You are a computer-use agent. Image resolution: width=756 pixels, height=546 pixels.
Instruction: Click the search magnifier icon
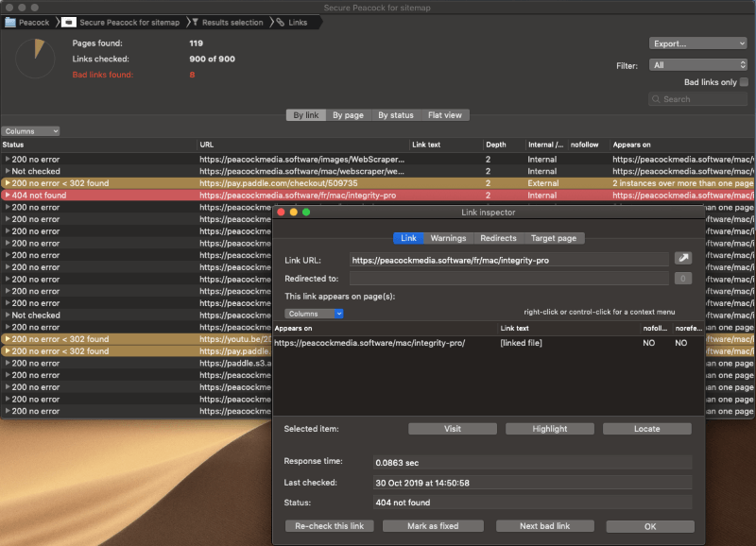coord(657,99)
